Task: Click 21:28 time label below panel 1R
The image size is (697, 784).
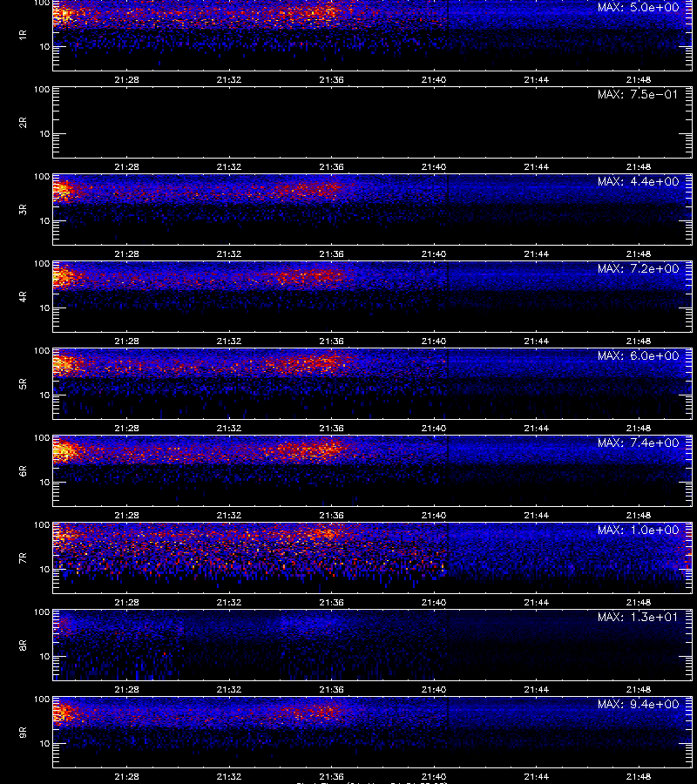Action: (126, 80)
